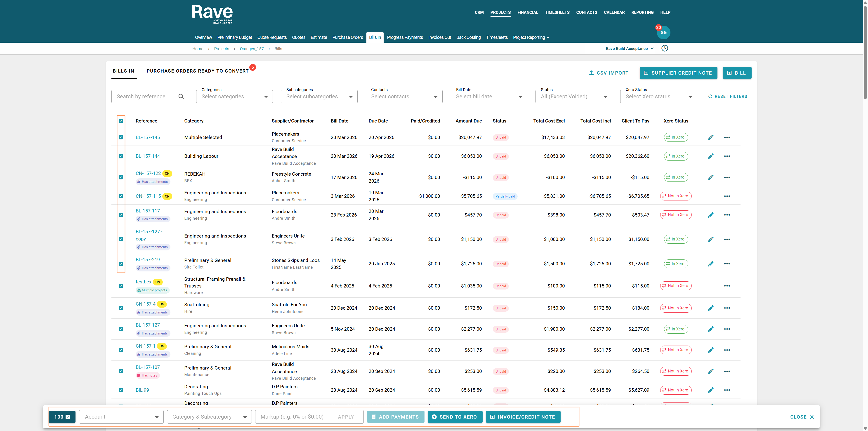The image size is (868, 431).
Task: Deselect the BL-157-107 row checkbox
Action: coord(121,371)
